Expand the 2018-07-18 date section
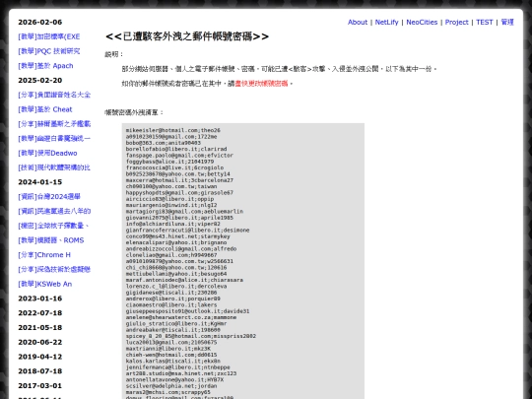Screen dimensions: 532x399 click(x=40, y=371)
